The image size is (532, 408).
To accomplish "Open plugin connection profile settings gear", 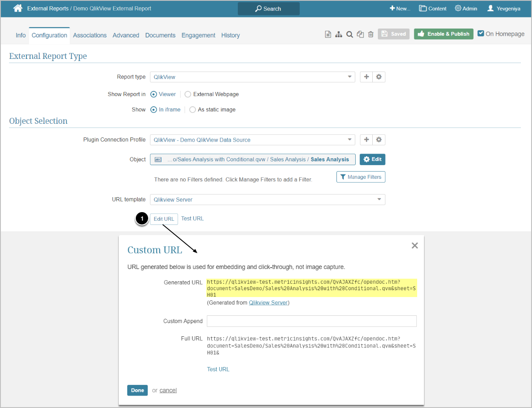I will pos(379,140).
